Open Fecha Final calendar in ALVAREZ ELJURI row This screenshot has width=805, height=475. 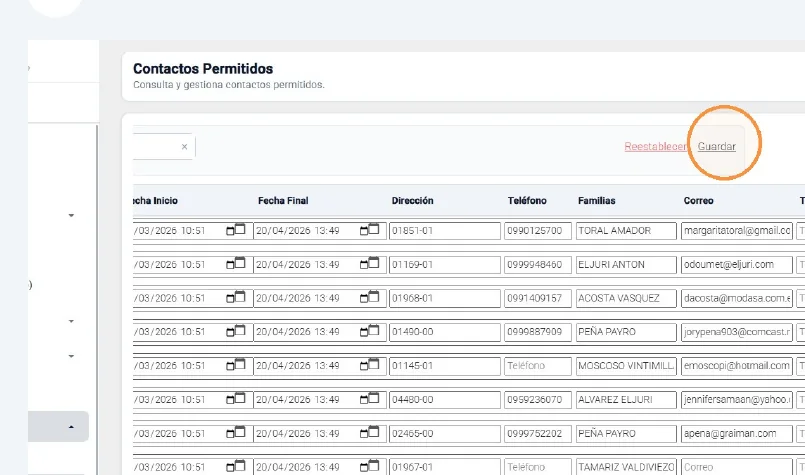pos(369,399)
